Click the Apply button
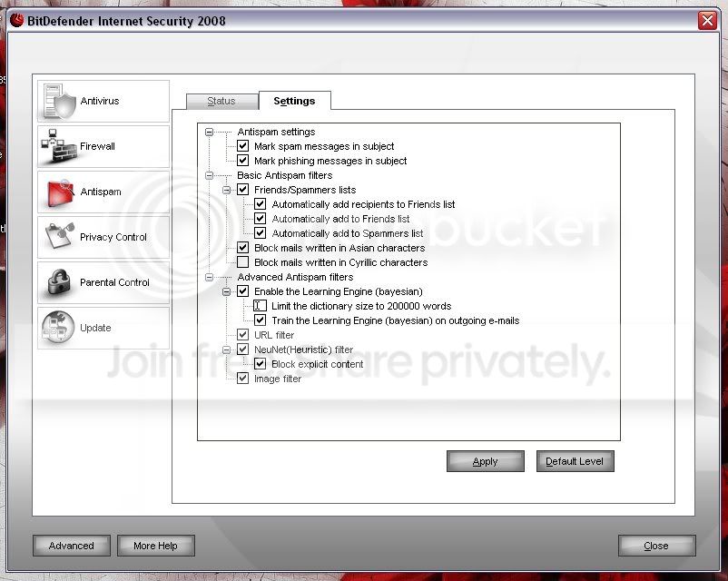Image resolution: width=728 pixels, height=581 pixels. tap(485, 461)
